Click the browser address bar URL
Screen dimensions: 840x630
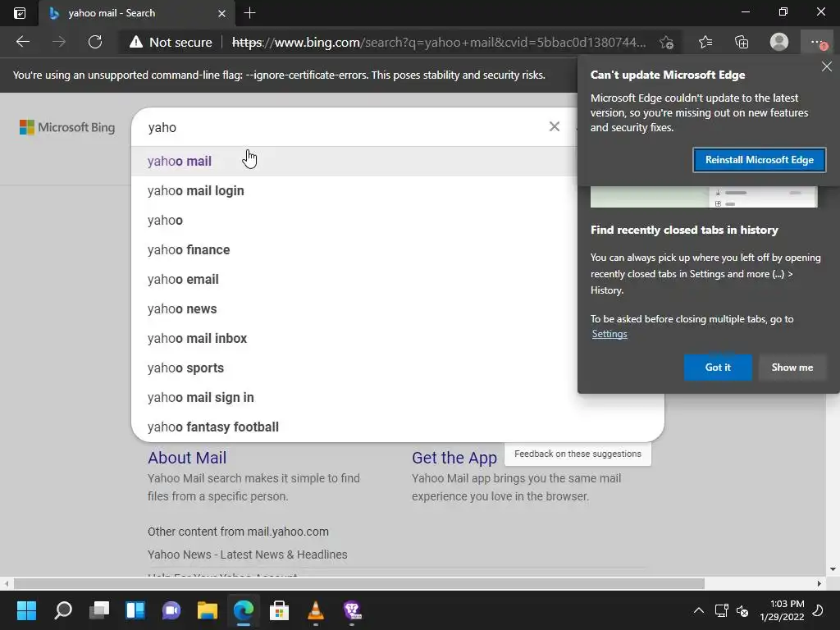click(438, 42)
